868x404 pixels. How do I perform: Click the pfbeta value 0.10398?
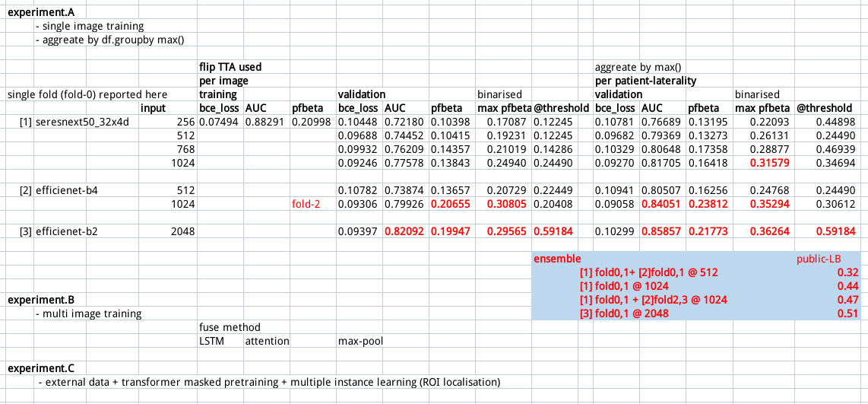tap(450, 122)
